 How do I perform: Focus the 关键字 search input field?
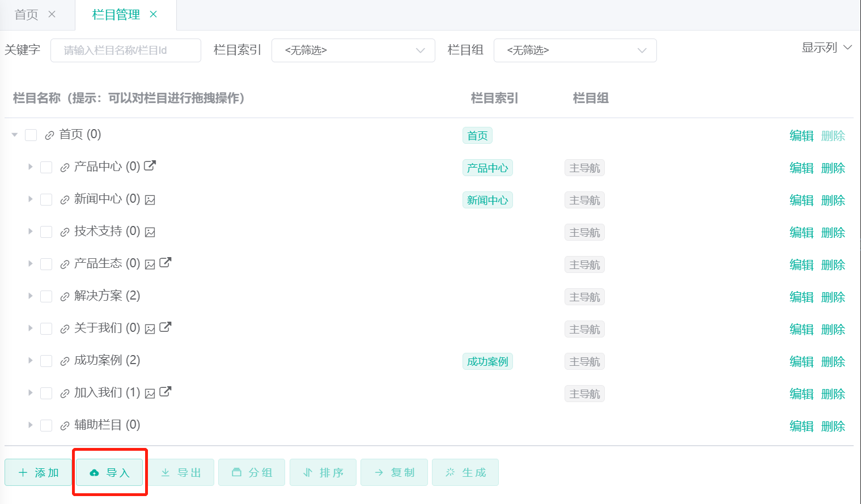(x=126, y=50)
